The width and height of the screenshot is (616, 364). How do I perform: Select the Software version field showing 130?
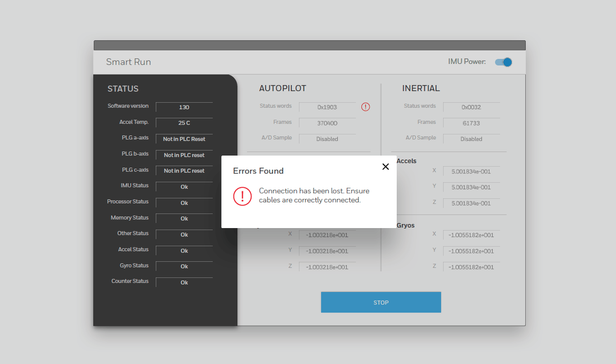[x=184, y=107]
